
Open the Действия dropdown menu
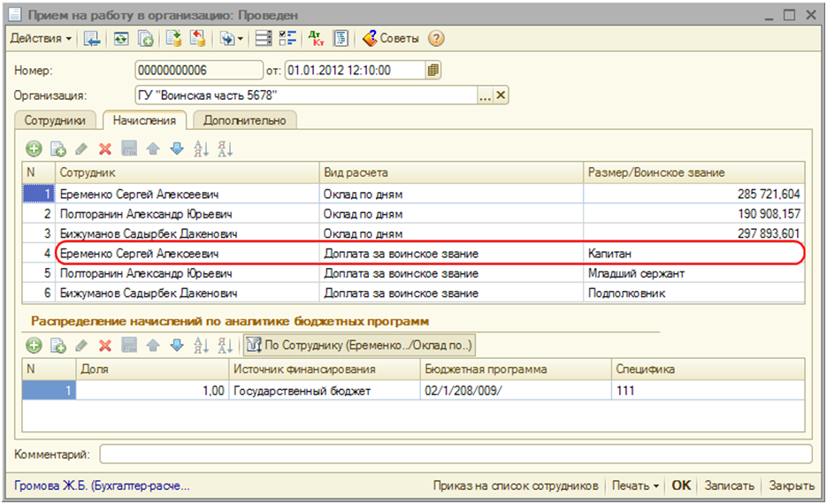click(42, 38)
